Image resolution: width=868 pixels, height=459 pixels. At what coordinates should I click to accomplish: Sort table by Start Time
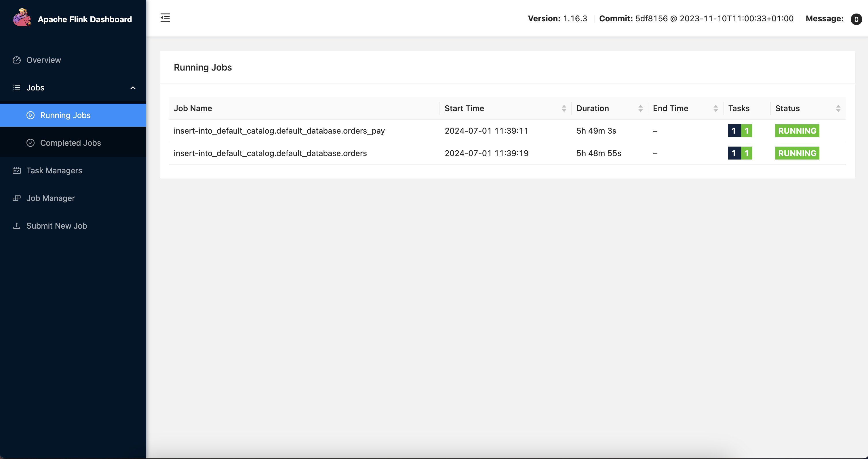pyautogui.click(x=564, y=108)
